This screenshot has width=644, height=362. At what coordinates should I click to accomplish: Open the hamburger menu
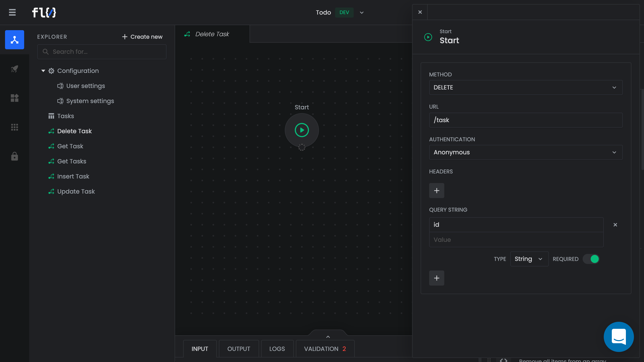tap(12, 12)
